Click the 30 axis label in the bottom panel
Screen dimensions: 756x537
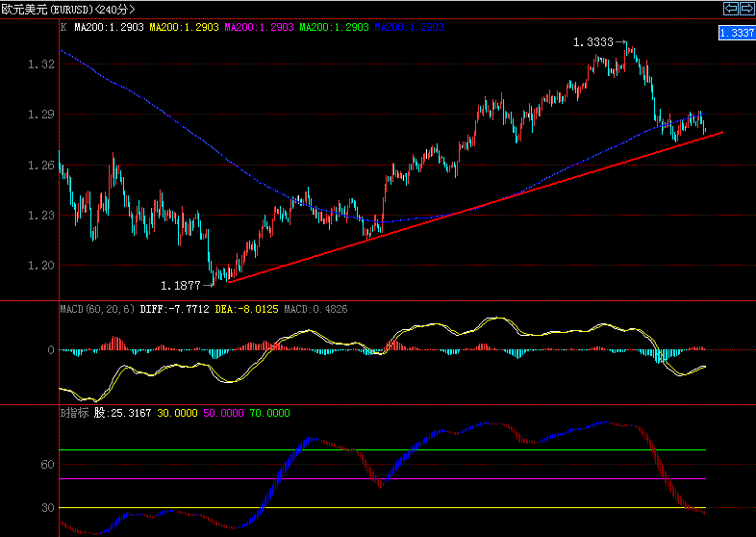coord(48,508)
